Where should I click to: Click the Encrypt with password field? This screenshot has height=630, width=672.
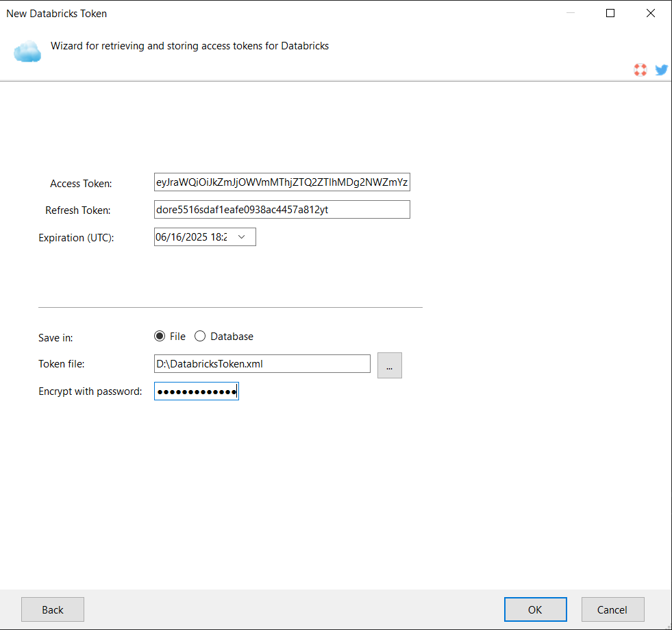[x=197, y=391]
